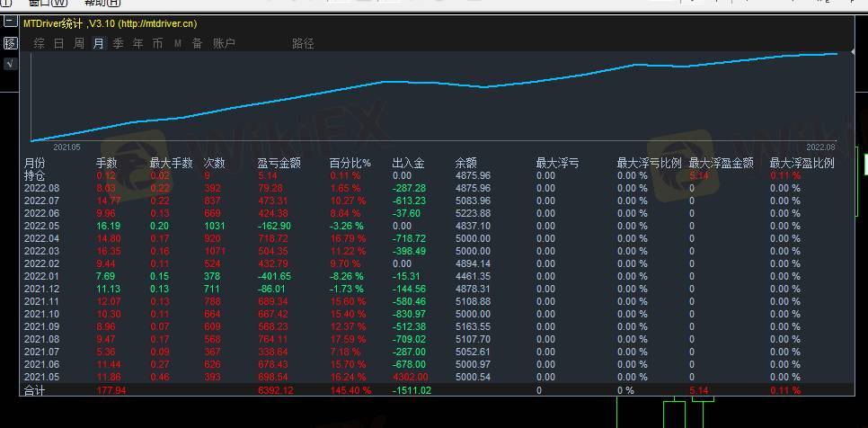868x428 pixels.
Task: Open the 备 tab
Action: pyautogui.click(x=197, y=43)
